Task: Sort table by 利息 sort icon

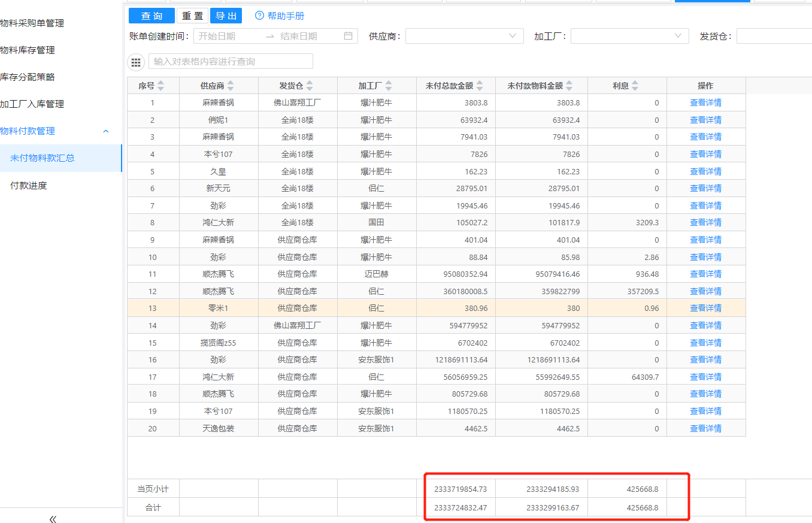Action: click(635, 86)
